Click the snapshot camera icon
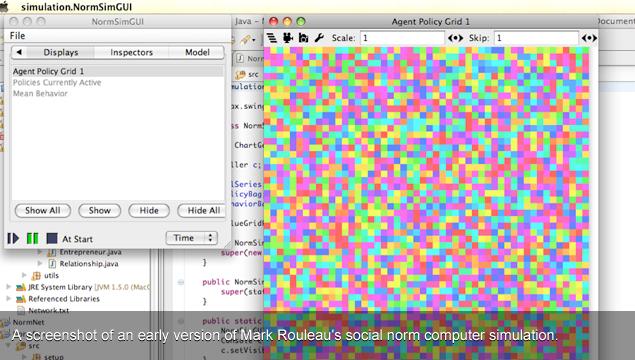This screenshot has height=360, width=635. pos(303,38)
